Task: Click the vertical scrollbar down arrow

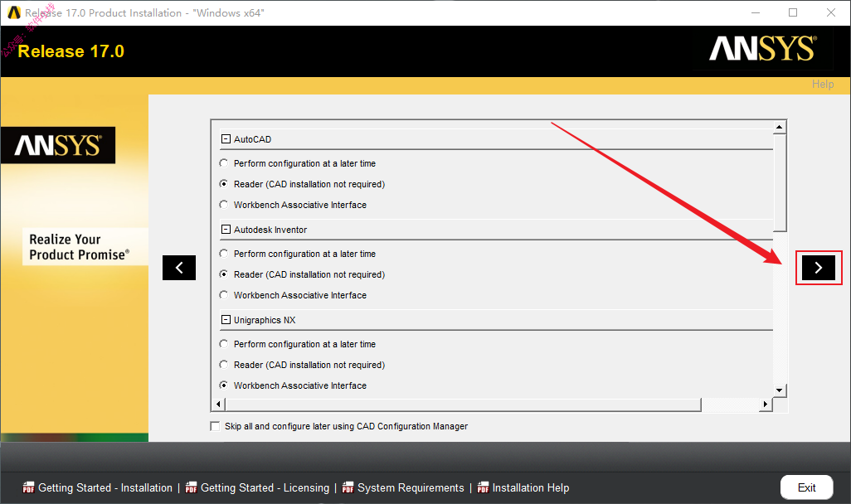Action: (780, 390)
